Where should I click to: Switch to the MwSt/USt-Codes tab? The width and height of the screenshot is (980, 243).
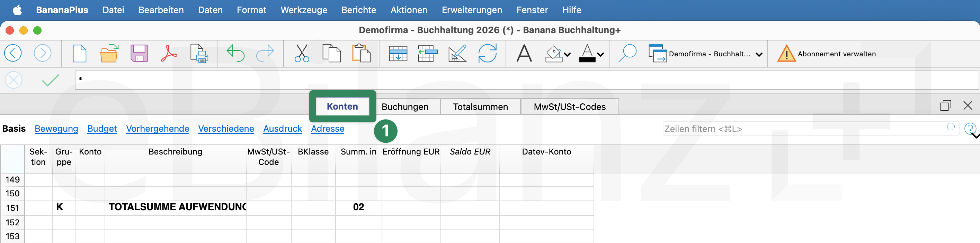[570, 107]
